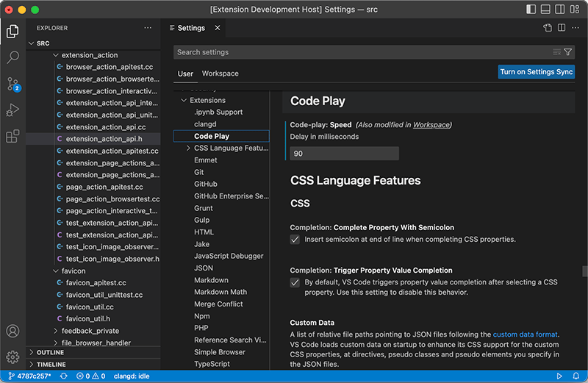The width and height of the screenshot is (588, 383).
Task: Close the Settings editor tab
Action: tap(218, 28)
